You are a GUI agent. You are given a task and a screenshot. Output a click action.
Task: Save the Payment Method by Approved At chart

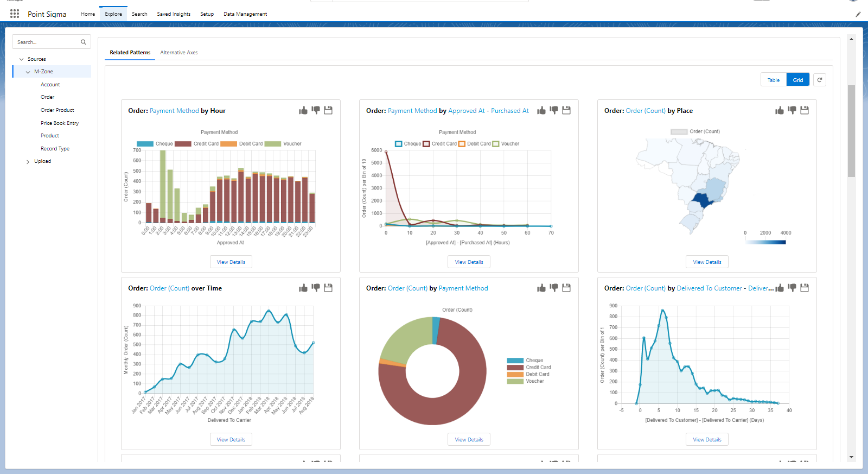pos(566,110)
